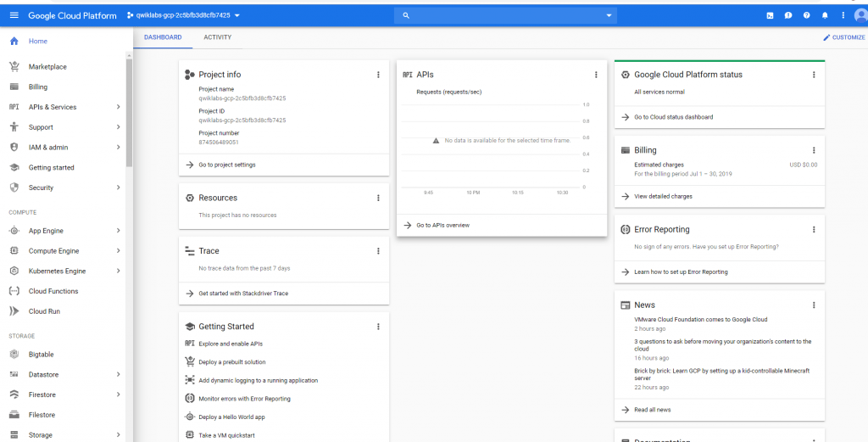The height and width of the screenshot is (442, 868).
Task: Click the Firestore sidebar icon
Action: coord(14,394)
